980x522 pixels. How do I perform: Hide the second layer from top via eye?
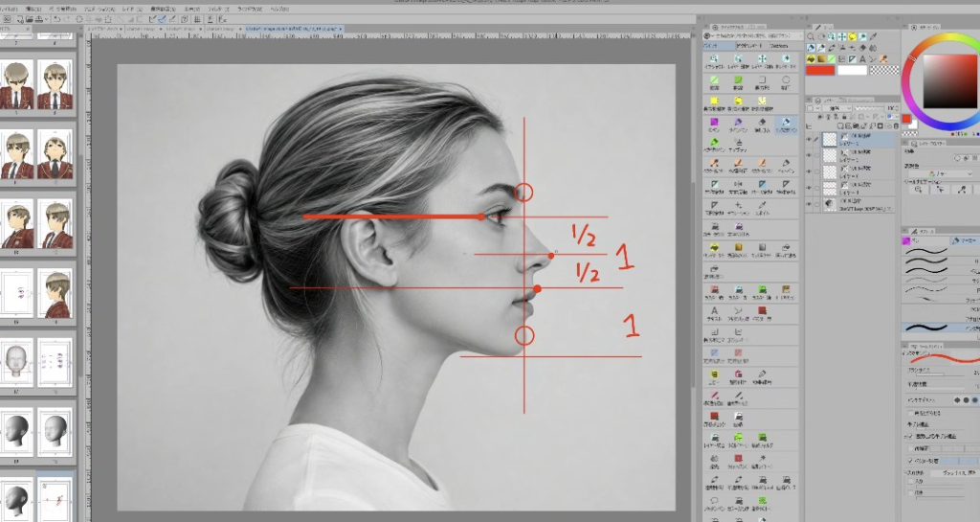click(809, 156)
